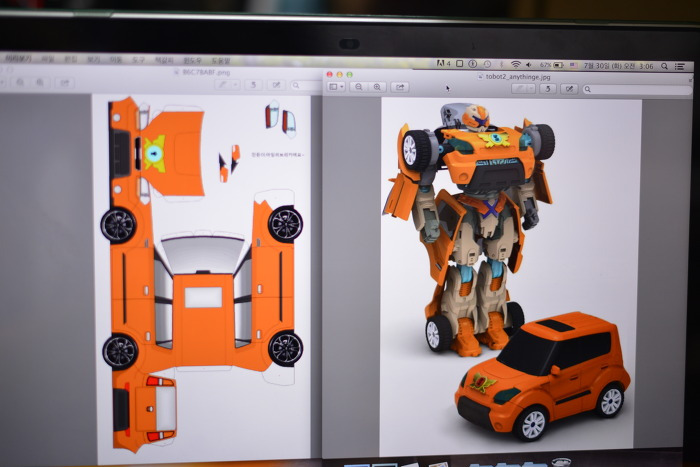
Task: Click the tobot2_anythinge.jpg title file icon
Action: tap(481, 76)
